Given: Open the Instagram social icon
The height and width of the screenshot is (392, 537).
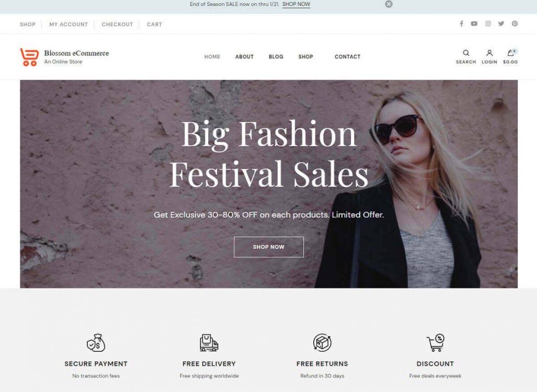Looking at the screenshot, I should tap(488, 24).
